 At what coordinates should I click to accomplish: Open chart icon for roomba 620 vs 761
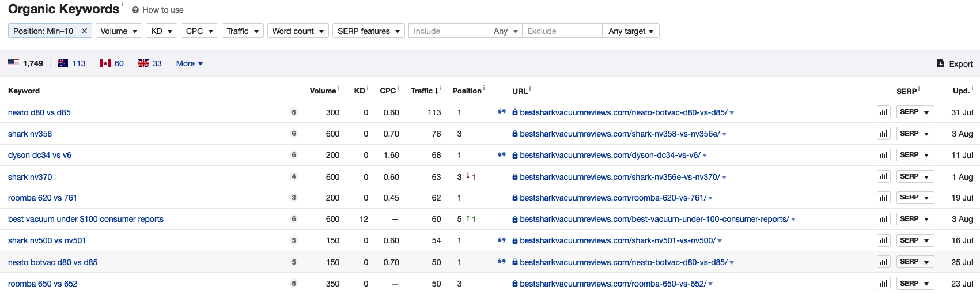point(883,198)
